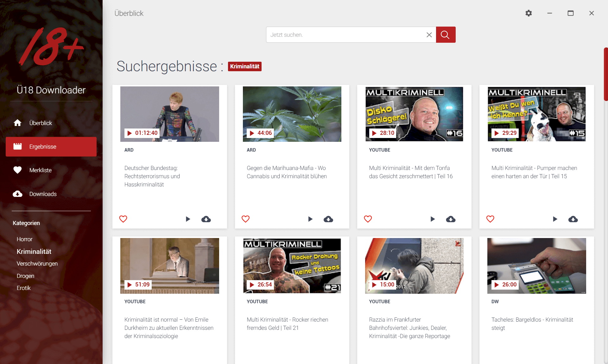Viewport: 608px width, 364px height.
Task: Download the Pumper Teil 15 video
Action: click(x=573, y=219)
